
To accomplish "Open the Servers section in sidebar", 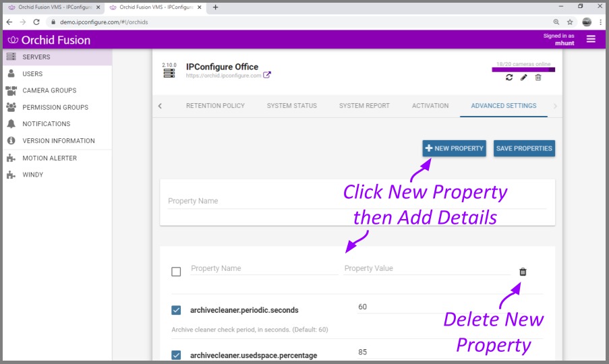I will pos(57,57).
